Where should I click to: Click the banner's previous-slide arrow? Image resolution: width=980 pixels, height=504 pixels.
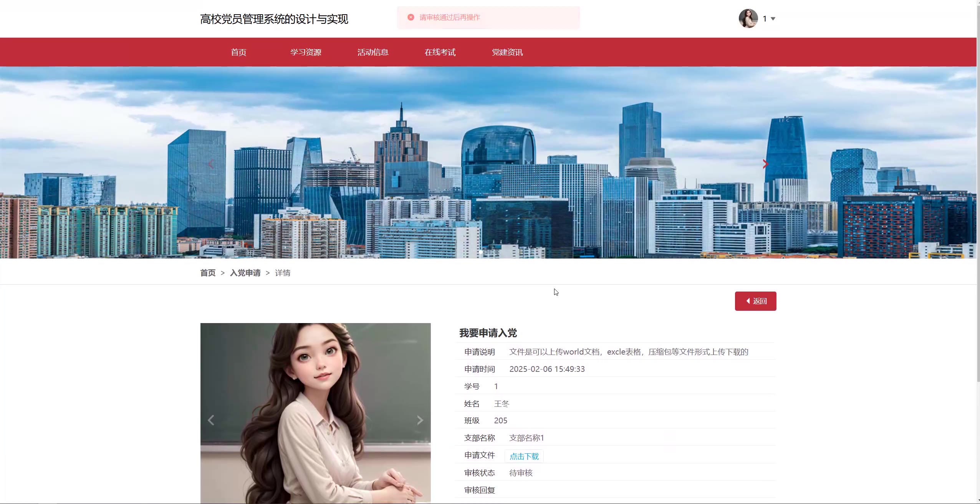210,164
